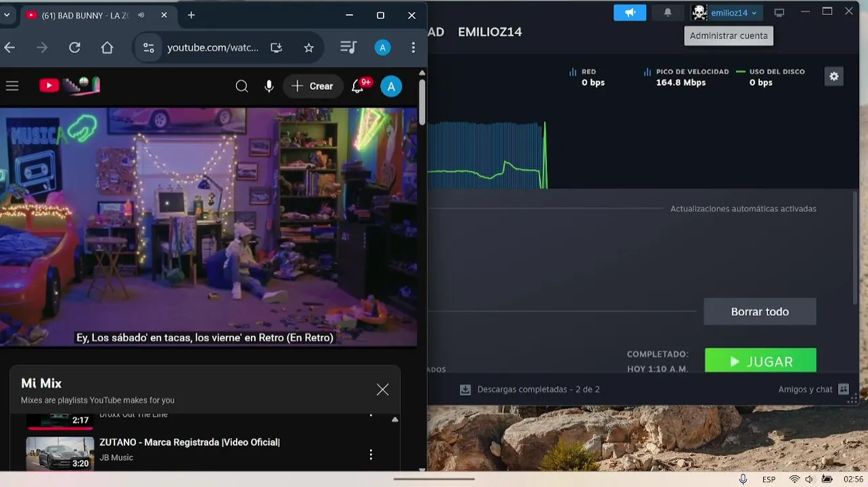The width and height of the screenshot is (868, 487).
Task: Open taskbar clock showing 02:56
Action: 853,480
